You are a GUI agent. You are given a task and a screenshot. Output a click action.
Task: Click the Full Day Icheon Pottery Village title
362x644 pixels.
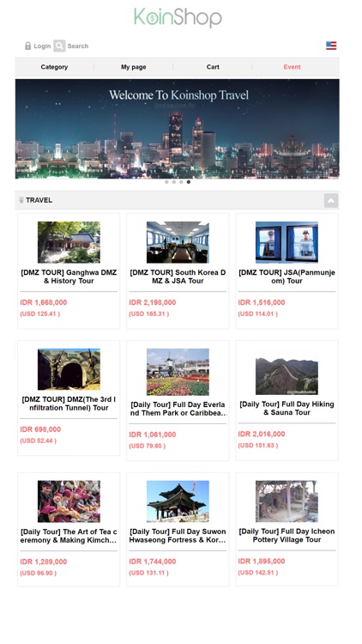pyautogui.click(x=287, y=536)
